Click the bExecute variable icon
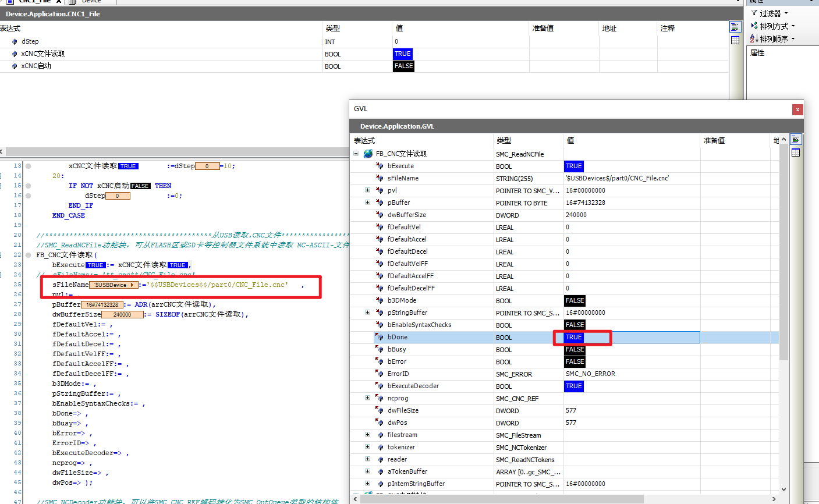Viewport: 819px width, 504px height. coord(380,166)
